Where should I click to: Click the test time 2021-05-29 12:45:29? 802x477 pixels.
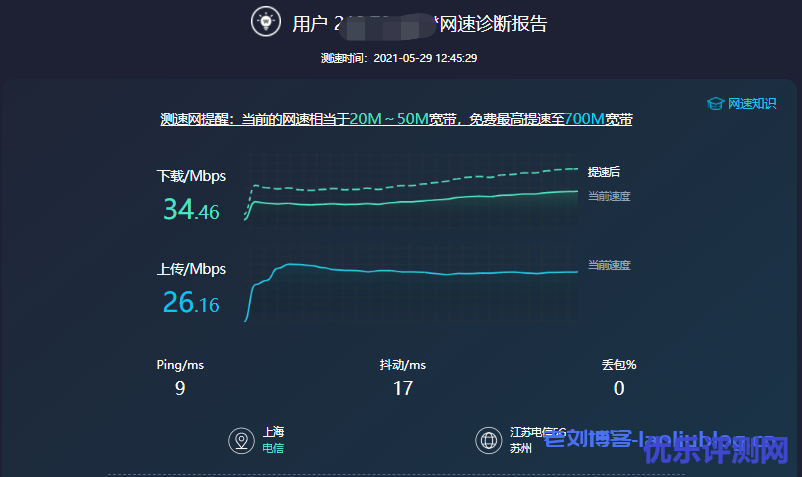coord(425,58)
